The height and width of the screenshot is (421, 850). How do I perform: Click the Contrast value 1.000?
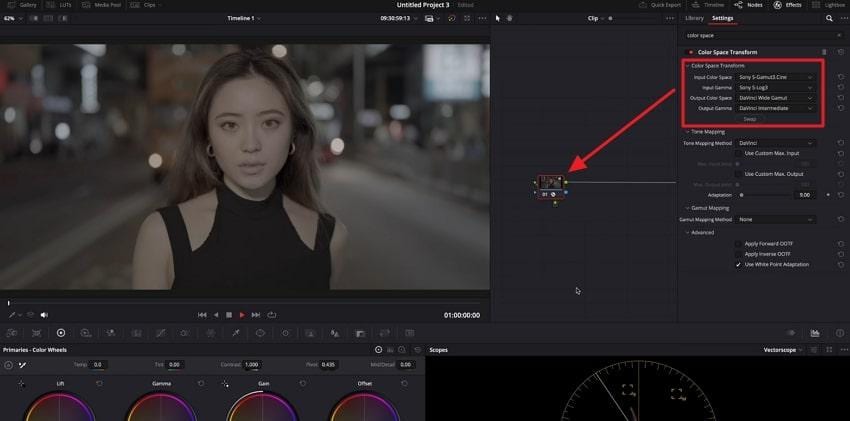pos(252,365)
